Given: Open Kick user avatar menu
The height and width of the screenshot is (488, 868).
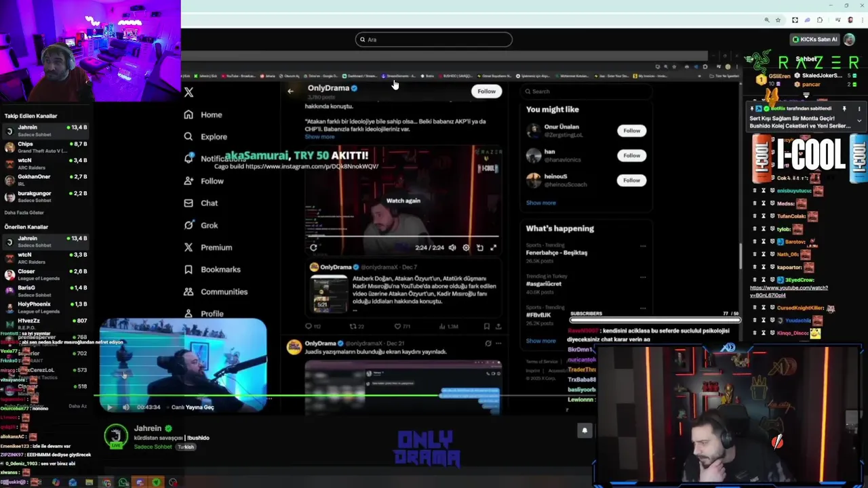Looking at the screenshot, I should (x=848, y=39).
